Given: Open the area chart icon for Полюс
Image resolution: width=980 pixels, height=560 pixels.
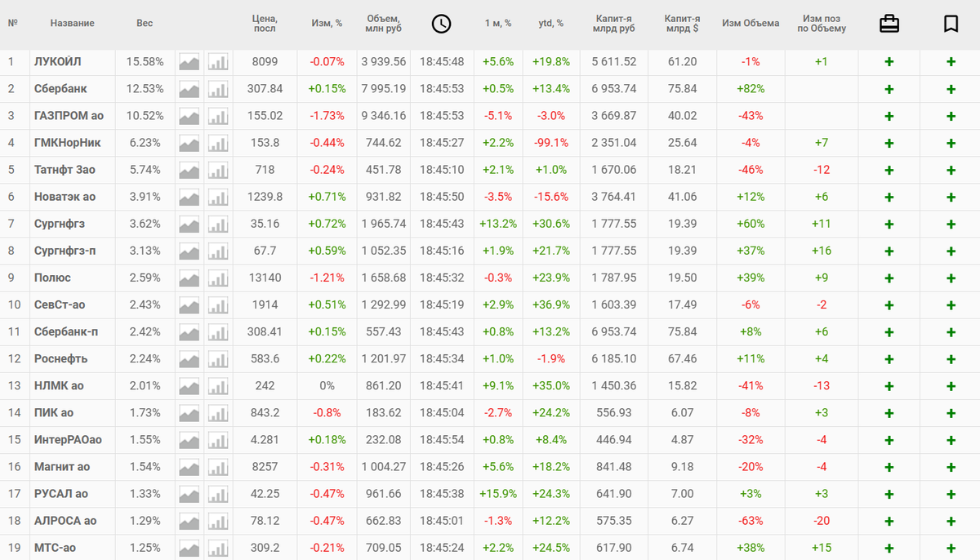Looking at the screenshot, I should pos(189,278).
